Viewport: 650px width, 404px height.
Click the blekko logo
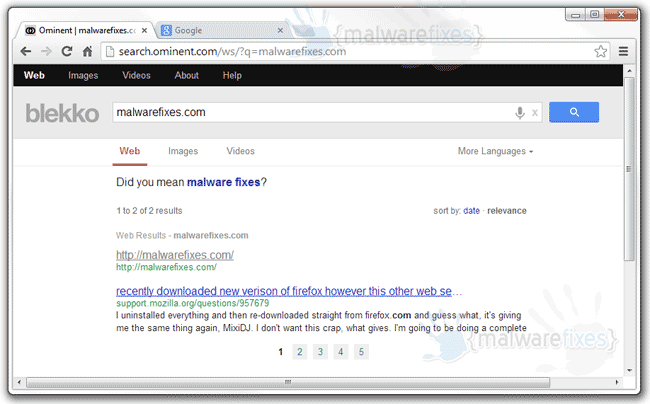pos(62,113)
